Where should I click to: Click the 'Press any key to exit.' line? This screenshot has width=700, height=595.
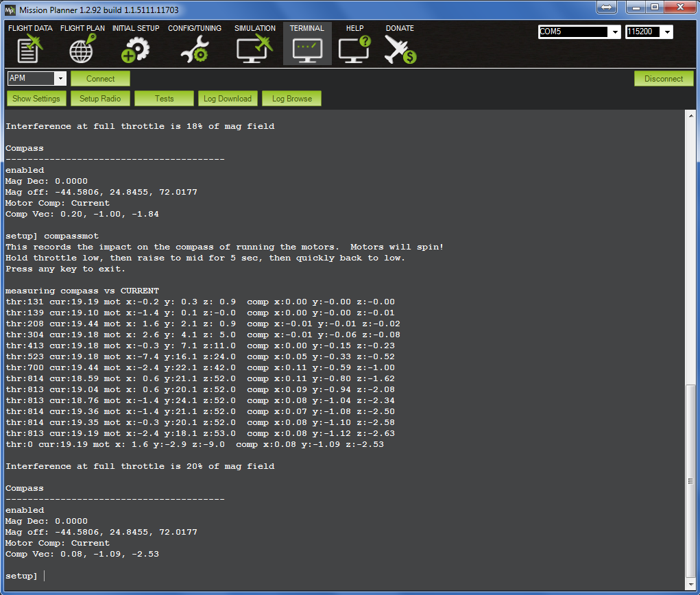pyautogui.click(x=66, y=269)
